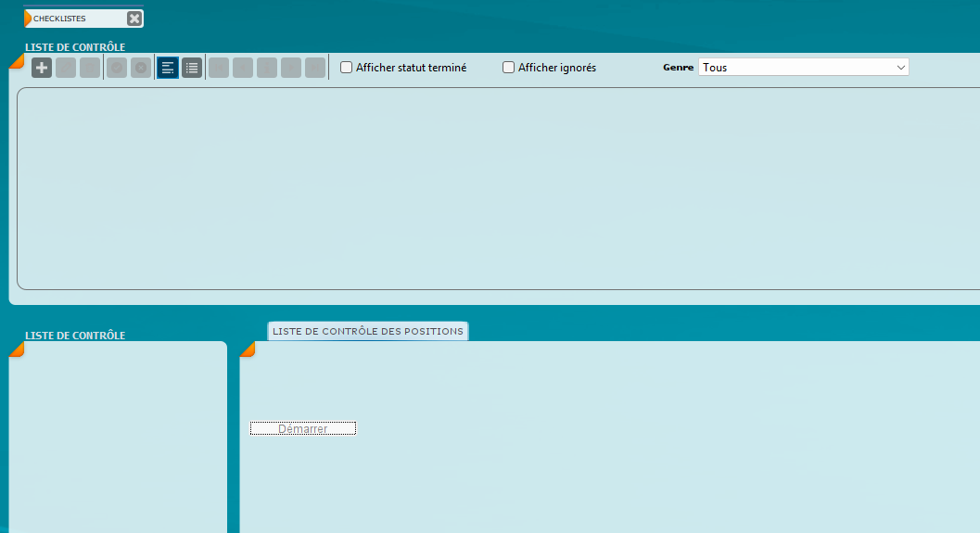Click the info icon in navigation toolbar
This screenshot has width=980, height=533.
click(x=267, y=68)
